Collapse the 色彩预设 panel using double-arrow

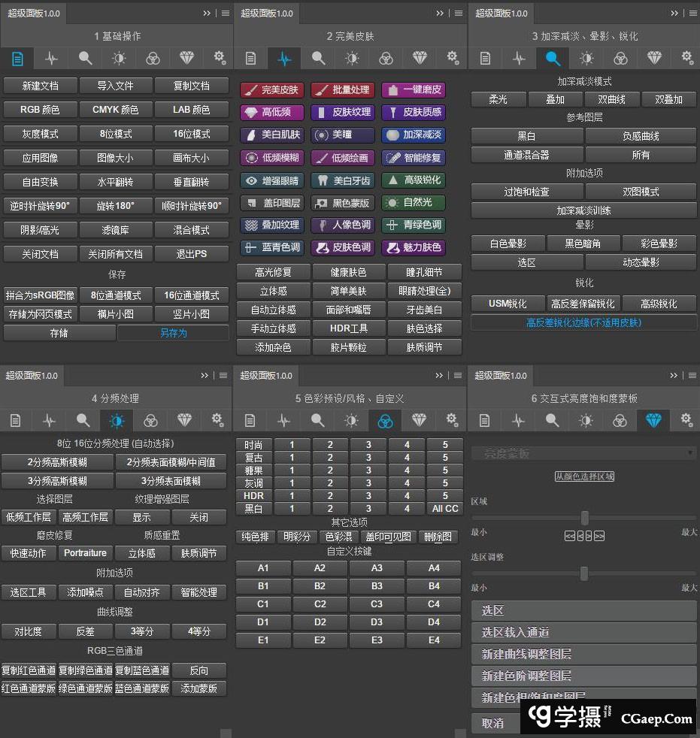point(439,376)
